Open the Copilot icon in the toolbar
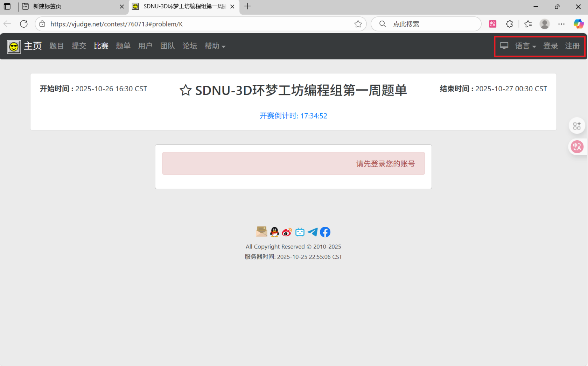 tap(578, 24)
